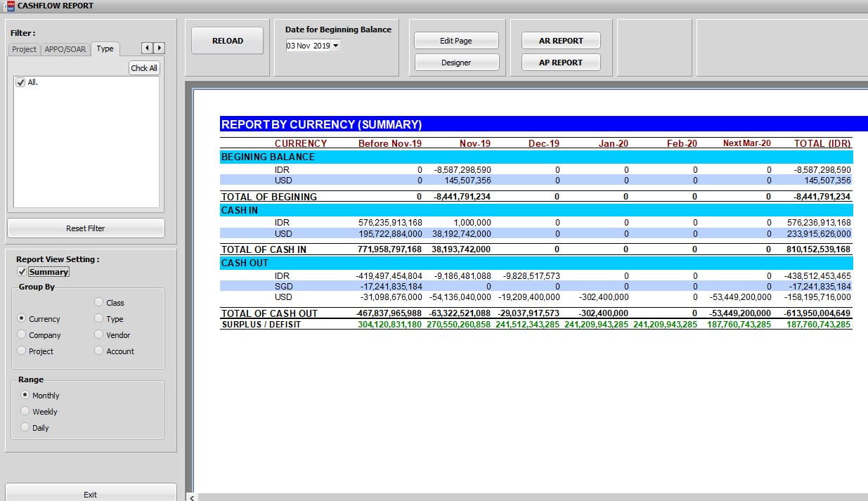Click the CASH OUT section row
Viewport: 868px width, 501px height.
pos(536,263)
